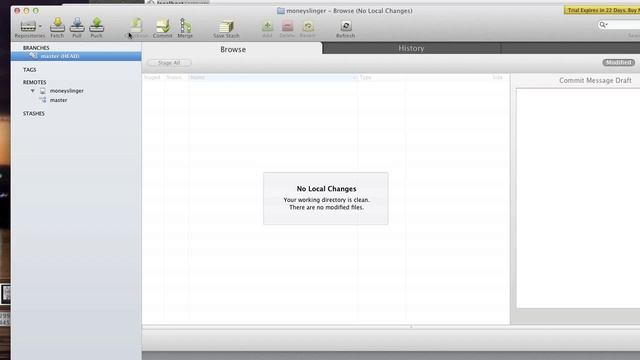The width and height of the screenshot is (640, 360).
Task: Click the master branch icon in sidebar
Action: (x=33, y=56)
